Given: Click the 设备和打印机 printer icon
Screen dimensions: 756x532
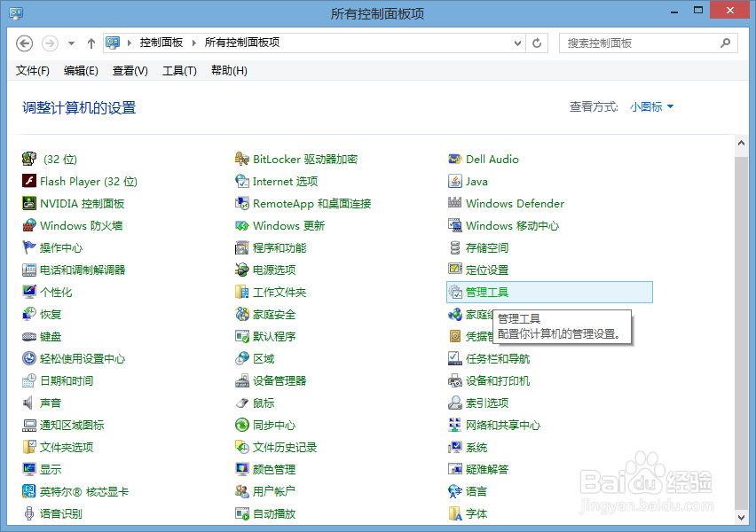Looking at the screenshot, I should click(x=454, y=380).
